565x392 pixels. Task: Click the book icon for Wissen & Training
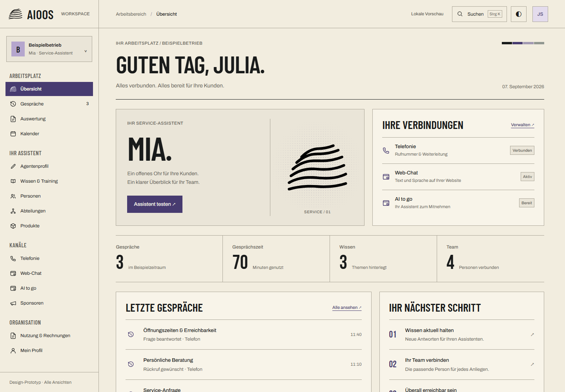(x=13, y=181)
